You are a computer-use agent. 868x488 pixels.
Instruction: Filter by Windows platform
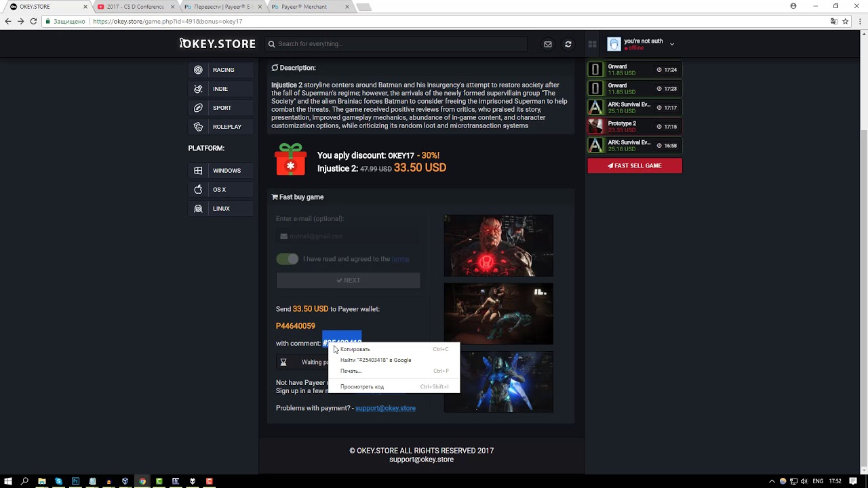click(221, 171)
